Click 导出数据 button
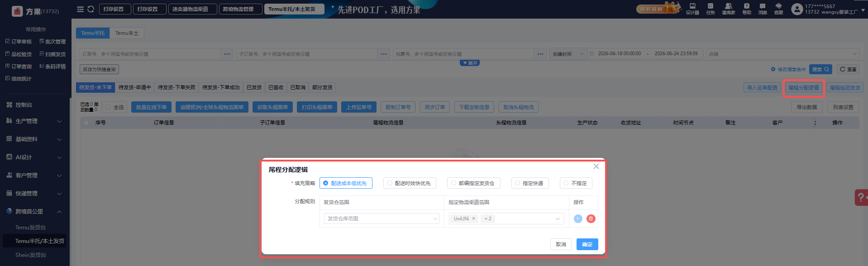Image resolution: width=868 pixels, height=266 pixels. pyautogui.click(x=807, y=107)
